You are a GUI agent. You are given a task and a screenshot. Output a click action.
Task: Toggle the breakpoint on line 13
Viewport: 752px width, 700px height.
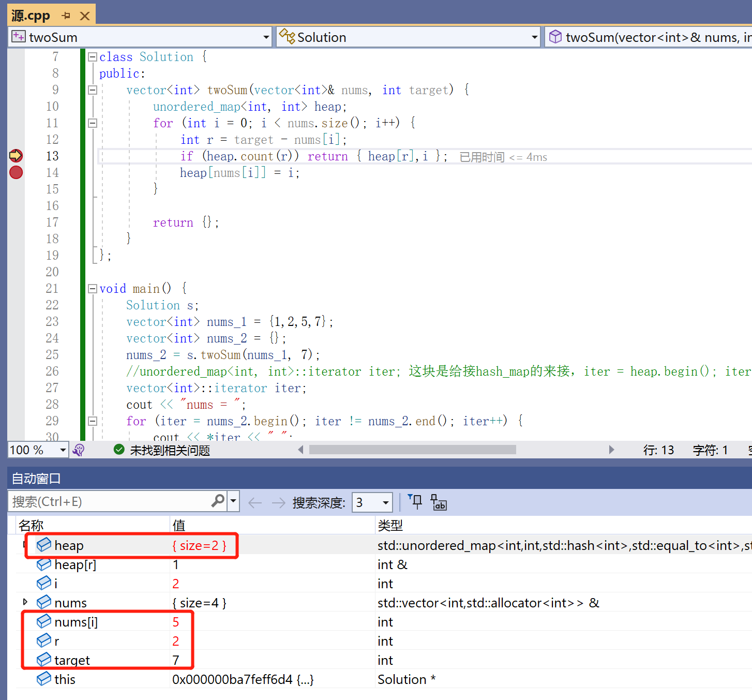tap(16, 156)
